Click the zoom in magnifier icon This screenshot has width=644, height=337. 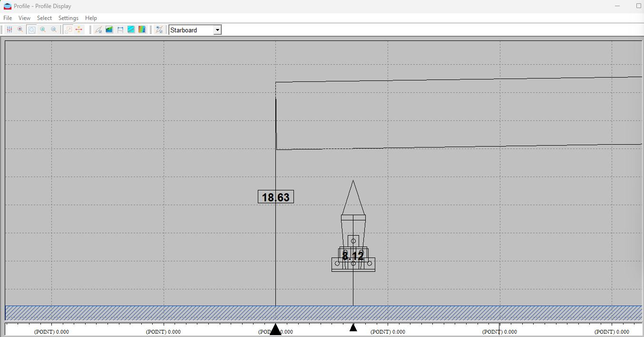(43, 30)
